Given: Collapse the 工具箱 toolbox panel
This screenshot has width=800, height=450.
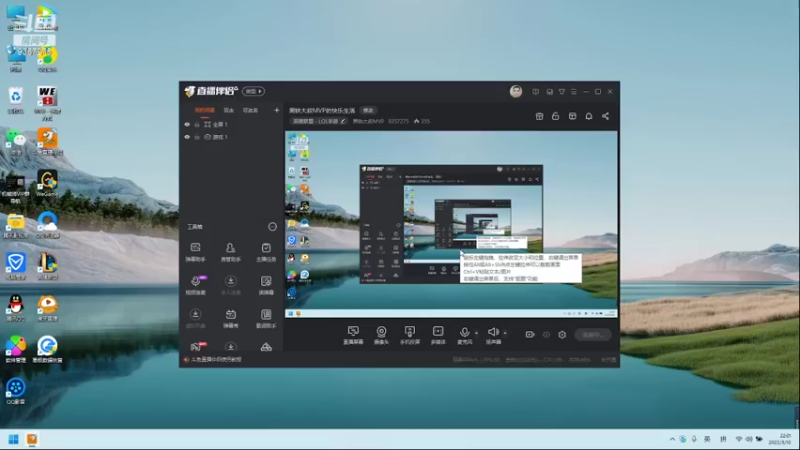Looking at the screenshot, I should 272,227.
